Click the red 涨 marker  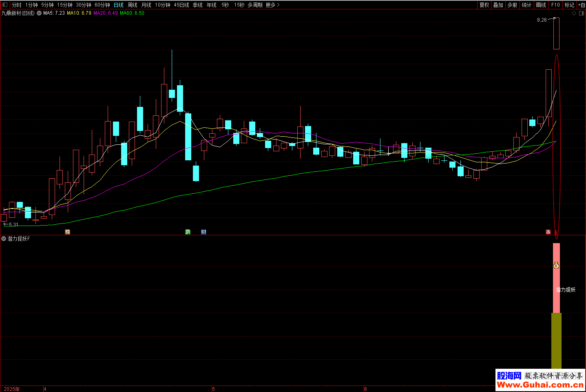click(x=548, y=232)
